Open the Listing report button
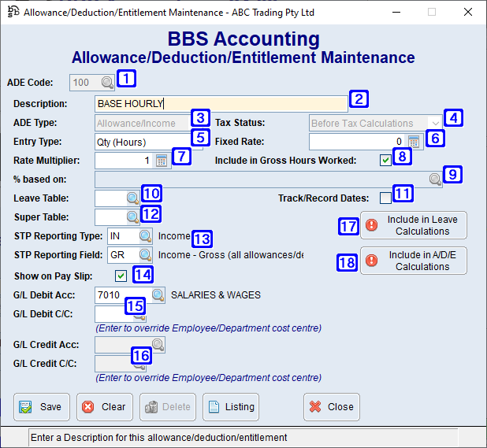The width and height of the screenshot is (487, 448). coord(231,407)
